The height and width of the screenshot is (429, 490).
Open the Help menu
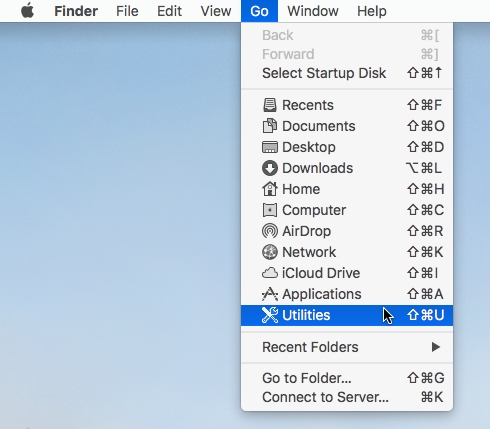coord(372,11)
